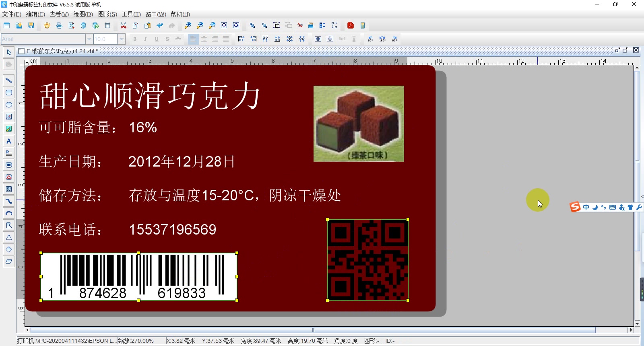Open the 文件(F) menu
The height and width of the screenshot is (346, 644).
click(x=12, y=14)
